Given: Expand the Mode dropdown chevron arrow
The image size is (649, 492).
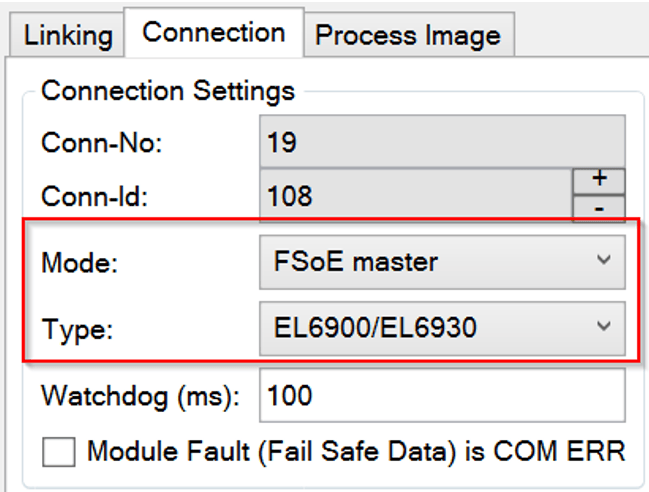Looking at the screenshot, I should 604,260.
